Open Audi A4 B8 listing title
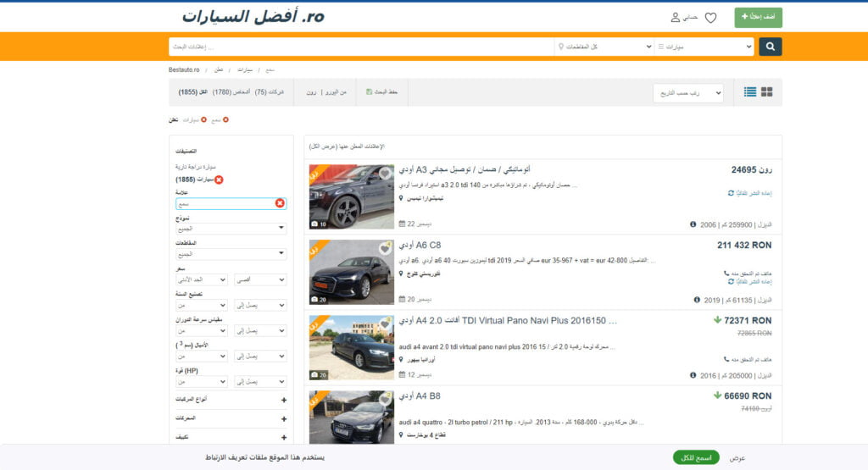The width and height of the screenshot is (868, 470). [x=420, y=396]
